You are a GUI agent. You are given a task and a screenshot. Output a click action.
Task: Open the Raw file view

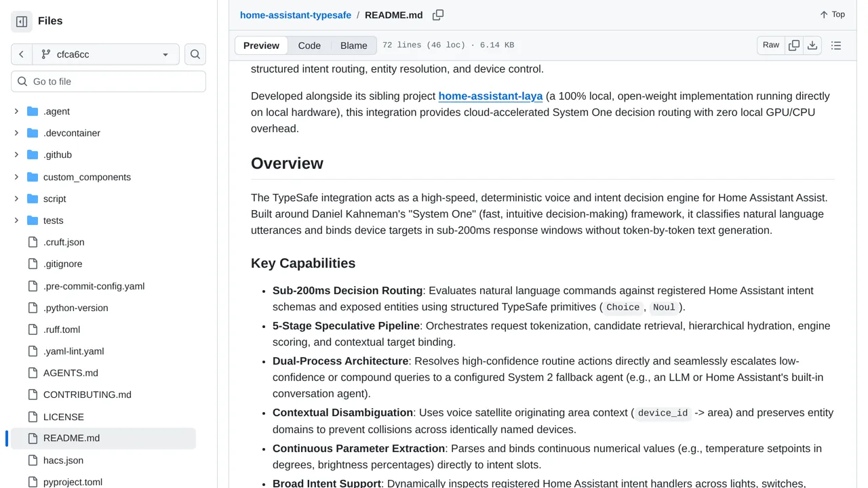click(x=771, y=45)
